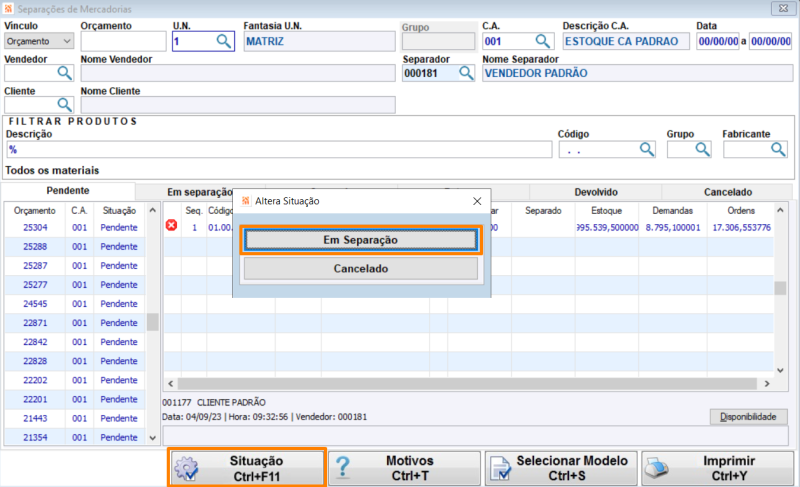The width and height of the screenshot is (800, 487).
Task: Select orçamento 22842 row
Action: tap(75, 342)
